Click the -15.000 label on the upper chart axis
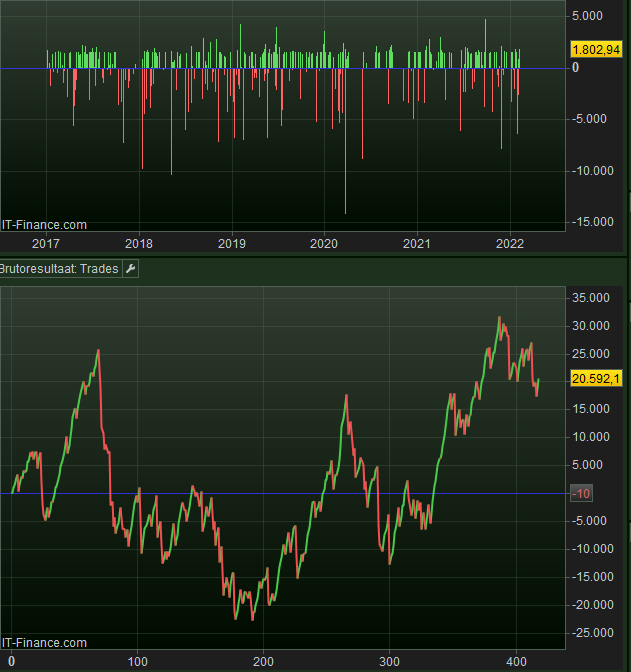This screenshot has width=631, height=672. coord(593,222)
